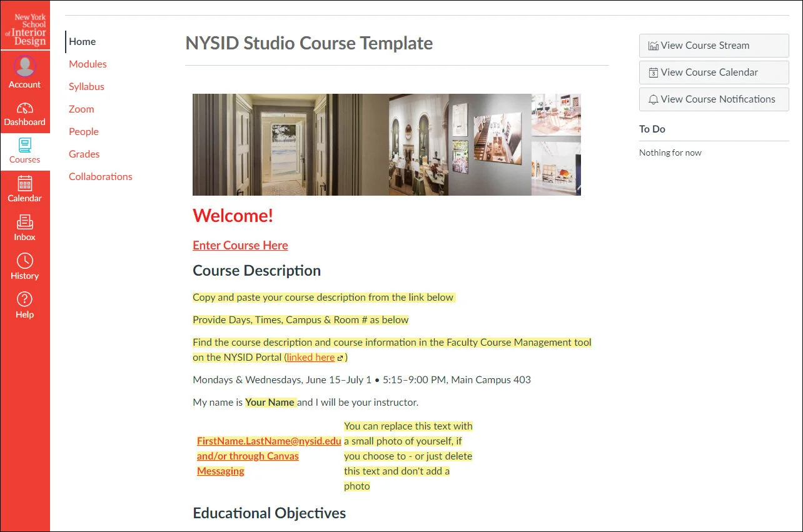Screen dimensions: 803x532
Task: Select Modules in the course navigation
Action: pyautogui.click(x=88, y=64)
